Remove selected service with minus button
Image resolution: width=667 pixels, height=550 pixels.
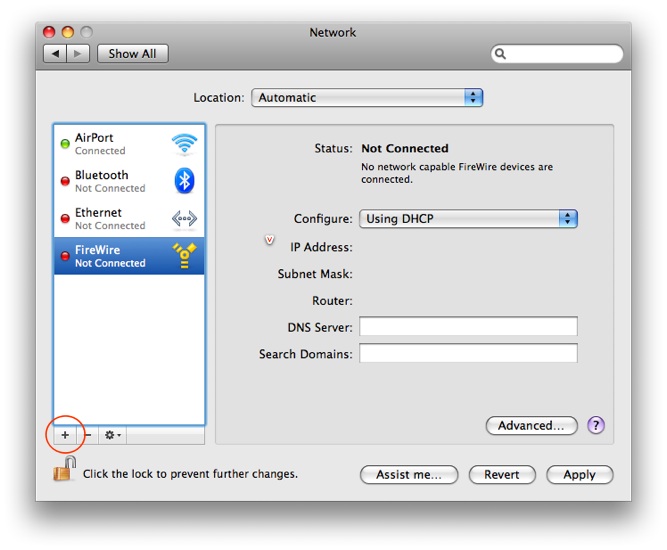coord(88,436)
